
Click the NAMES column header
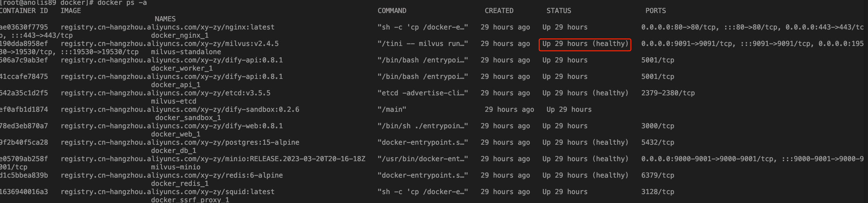(x=165, y=19)
